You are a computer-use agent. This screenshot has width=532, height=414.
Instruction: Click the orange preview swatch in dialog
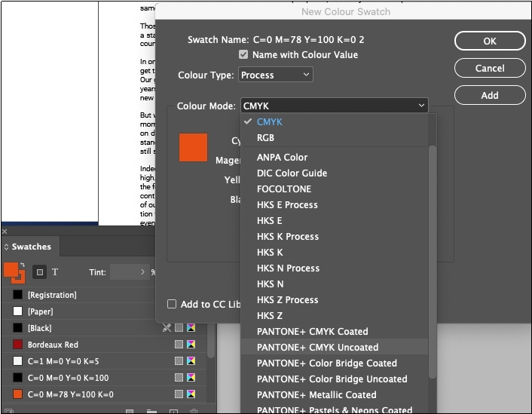pyautogui.click(x=193, y=147)
